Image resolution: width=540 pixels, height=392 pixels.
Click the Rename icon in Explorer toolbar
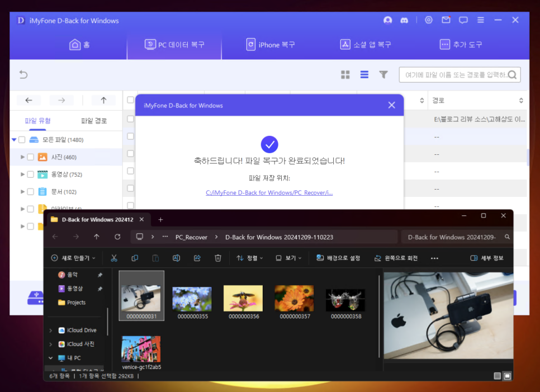pyautogui.click(x=176, y=258)
